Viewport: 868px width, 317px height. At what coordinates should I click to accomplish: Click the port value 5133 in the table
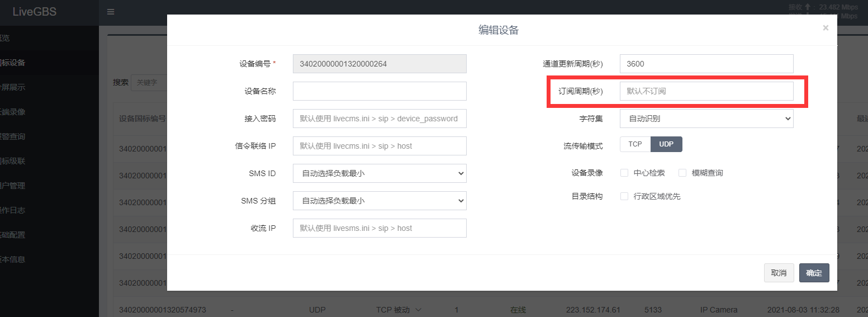(x=653, y=310)
